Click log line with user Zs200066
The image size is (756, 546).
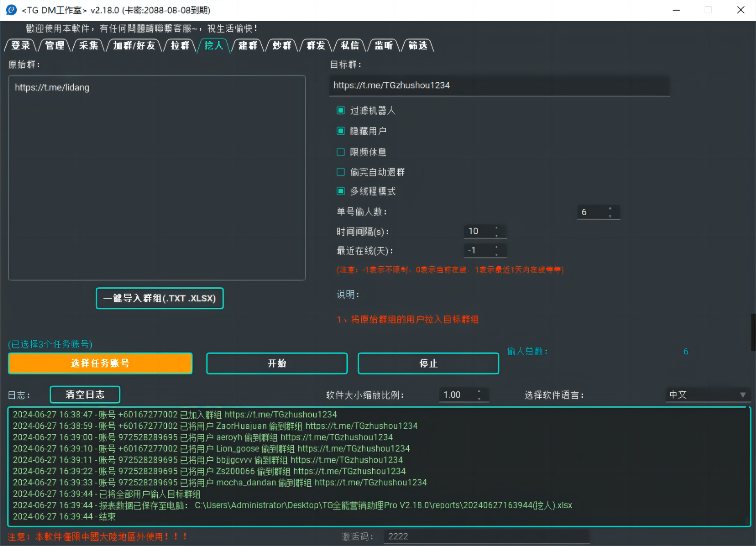point(209,472)
